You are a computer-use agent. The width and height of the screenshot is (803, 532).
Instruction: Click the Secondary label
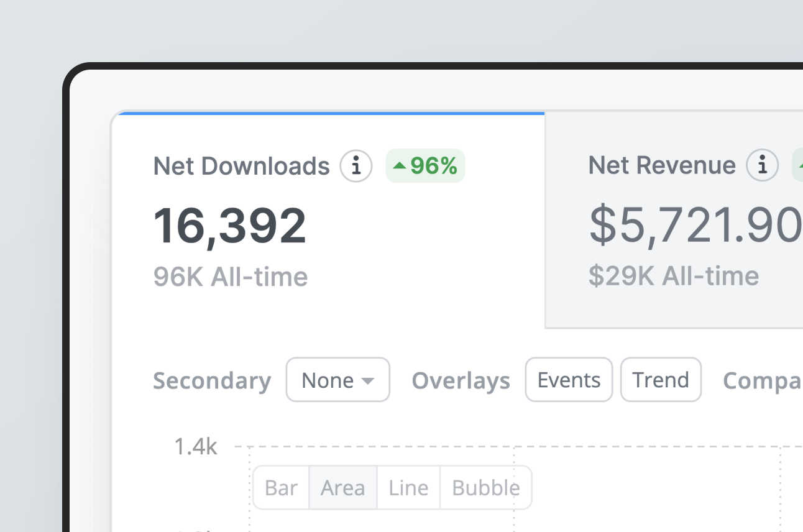click(212, 381)
